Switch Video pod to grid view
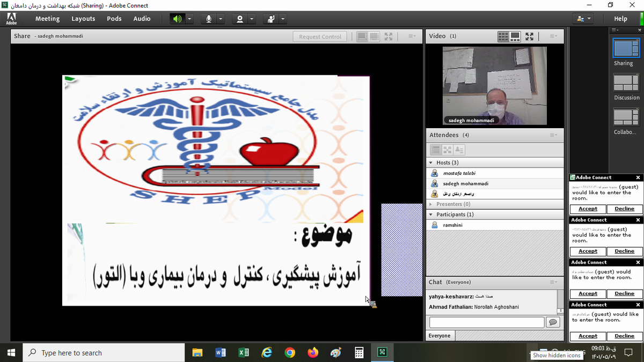This screenshot has width=644, height=362. click(503, 36)
